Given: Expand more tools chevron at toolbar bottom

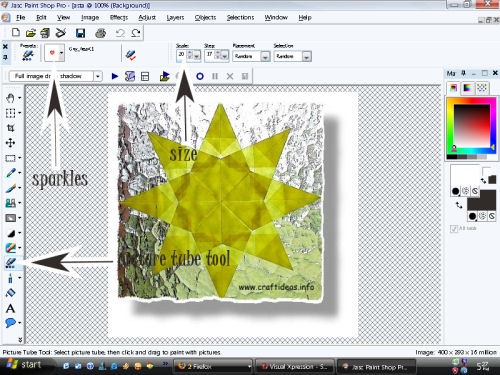Looking at the screenshot, I should [x=20, y=339].
